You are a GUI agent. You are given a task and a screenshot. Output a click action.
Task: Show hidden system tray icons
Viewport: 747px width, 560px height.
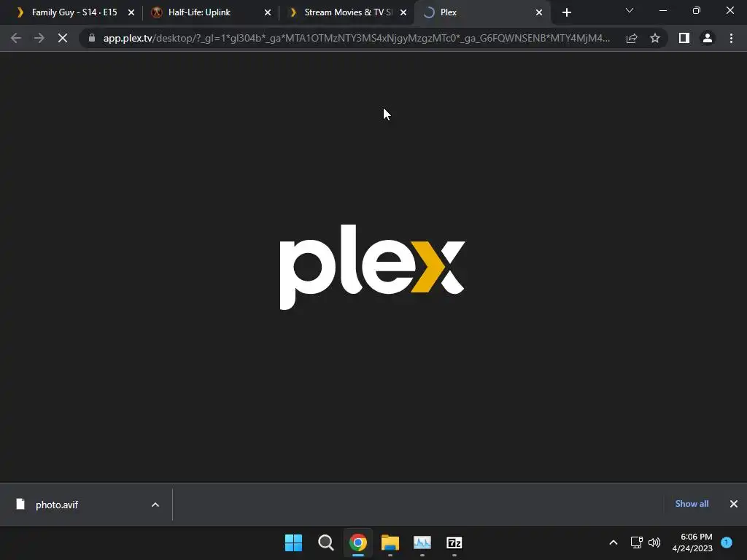click(614, 542)
